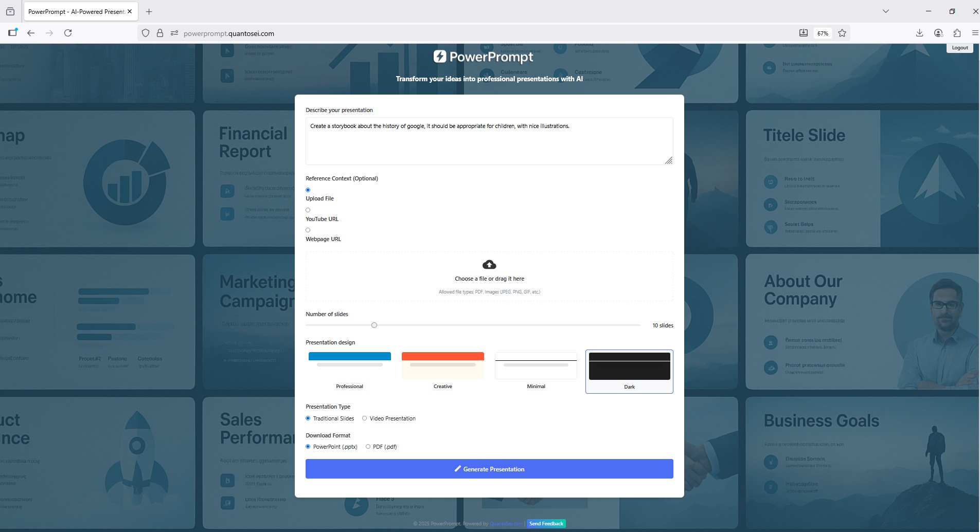Click the Logout button

pos(959,48)
